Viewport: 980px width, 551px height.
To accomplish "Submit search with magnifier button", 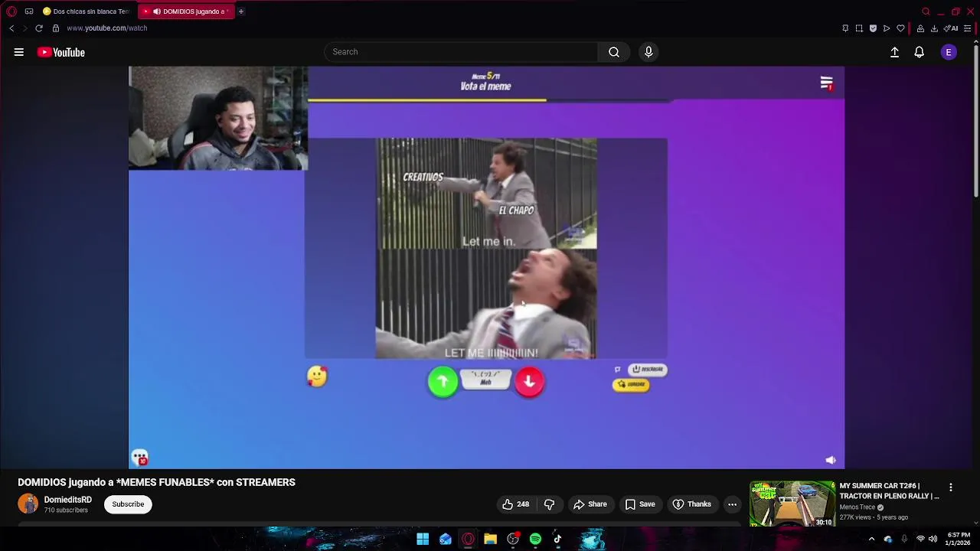I will (614, 52).
